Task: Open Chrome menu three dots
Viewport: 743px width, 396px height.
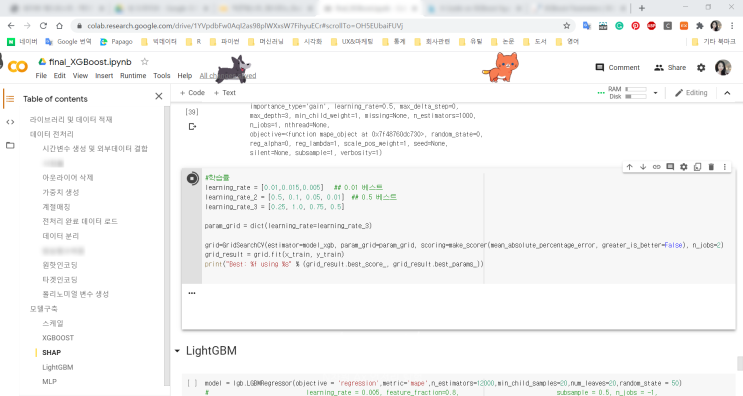Action: click(732, 26)
